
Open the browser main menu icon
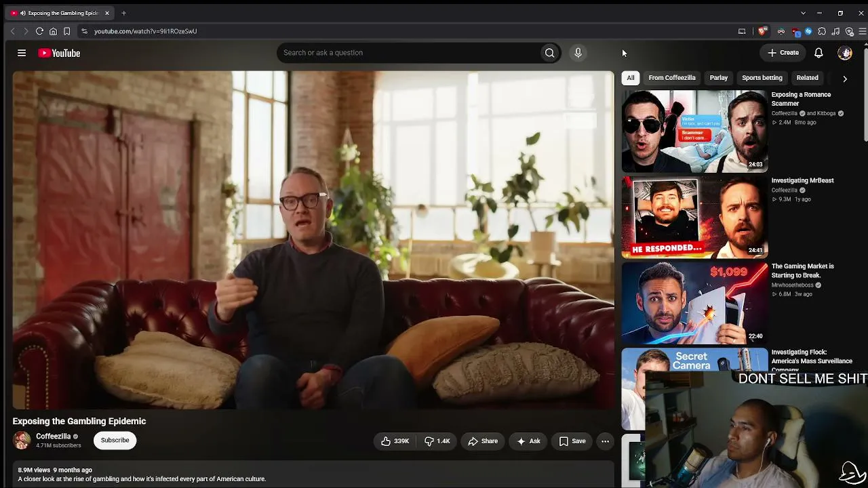click(x=863, y=31)
